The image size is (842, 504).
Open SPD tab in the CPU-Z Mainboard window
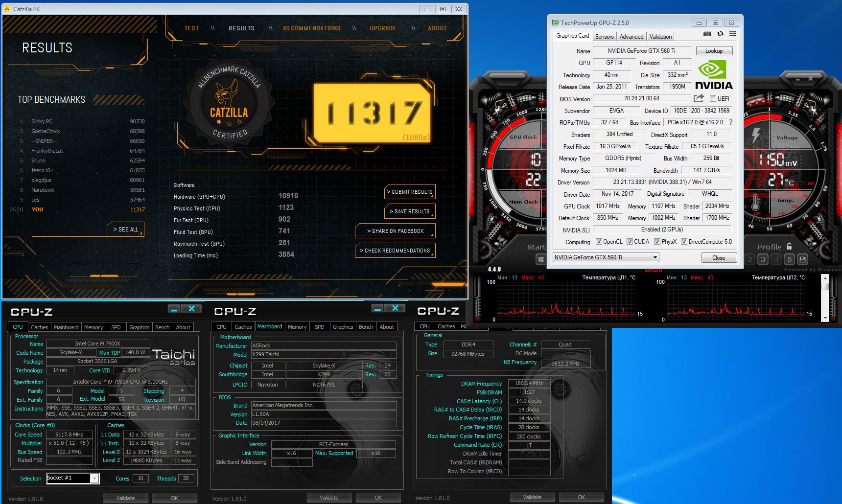coord(319,327)
